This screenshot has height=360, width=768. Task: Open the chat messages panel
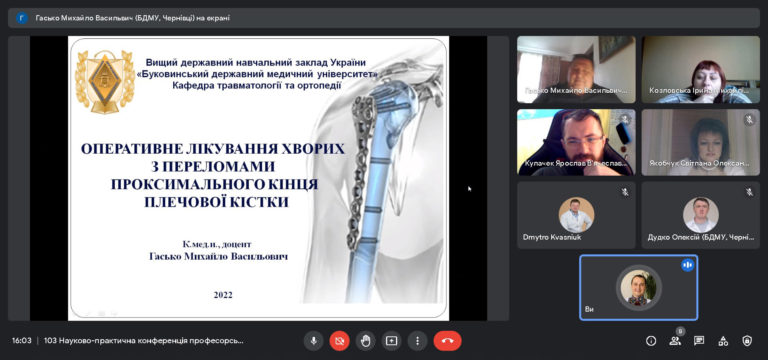coord(699,341)
